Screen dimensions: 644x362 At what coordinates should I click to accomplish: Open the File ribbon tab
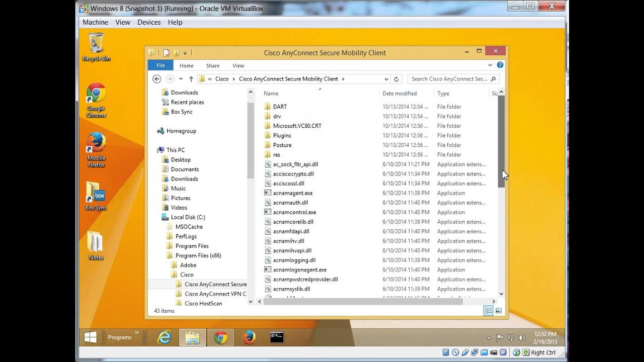coord(160,65)
